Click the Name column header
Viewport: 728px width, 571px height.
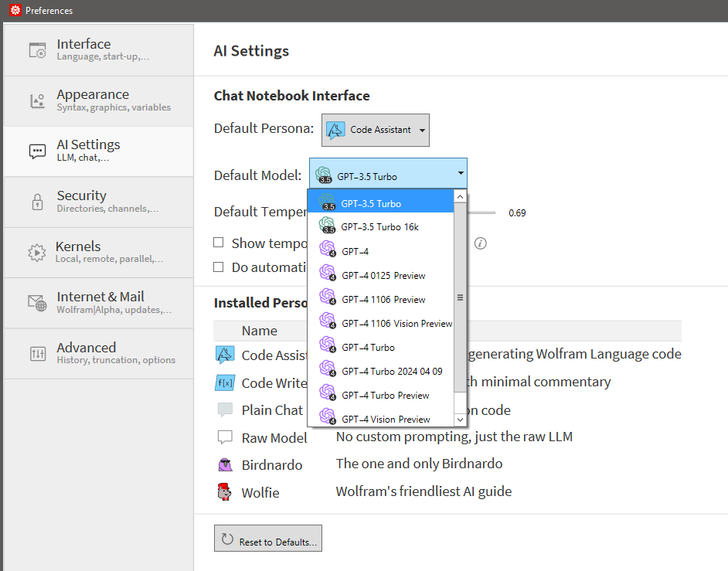click(260, 331)
